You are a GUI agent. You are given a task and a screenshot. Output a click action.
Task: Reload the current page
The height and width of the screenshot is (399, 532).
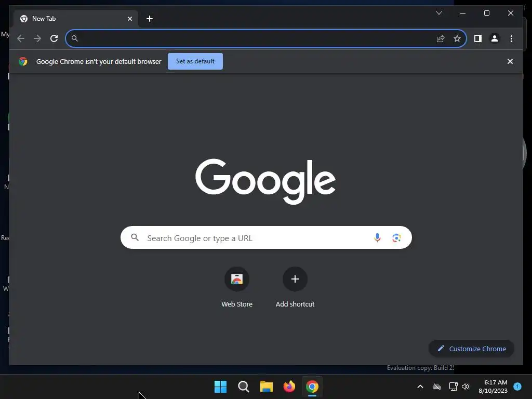pos(54,38)
